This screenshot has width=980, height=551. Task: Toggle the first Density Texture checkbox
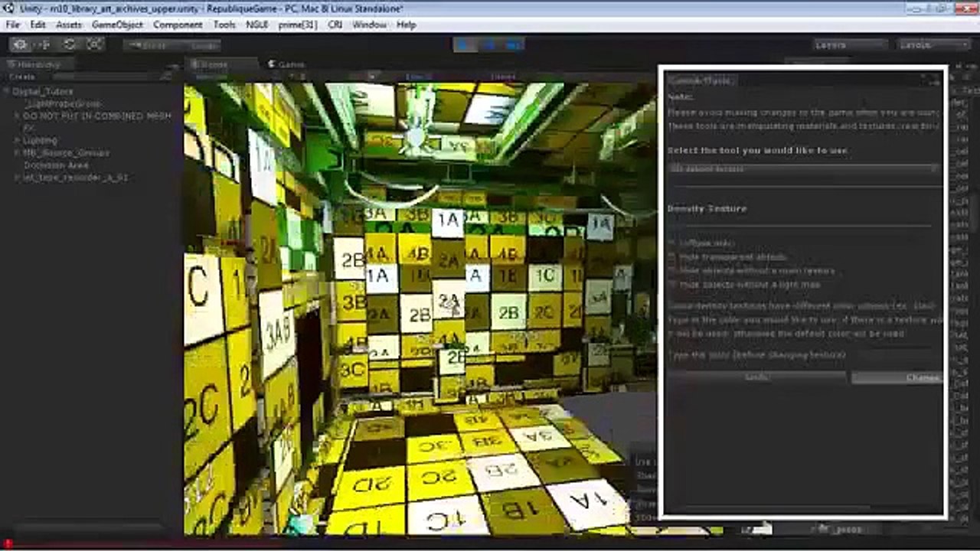pos(672,243)
